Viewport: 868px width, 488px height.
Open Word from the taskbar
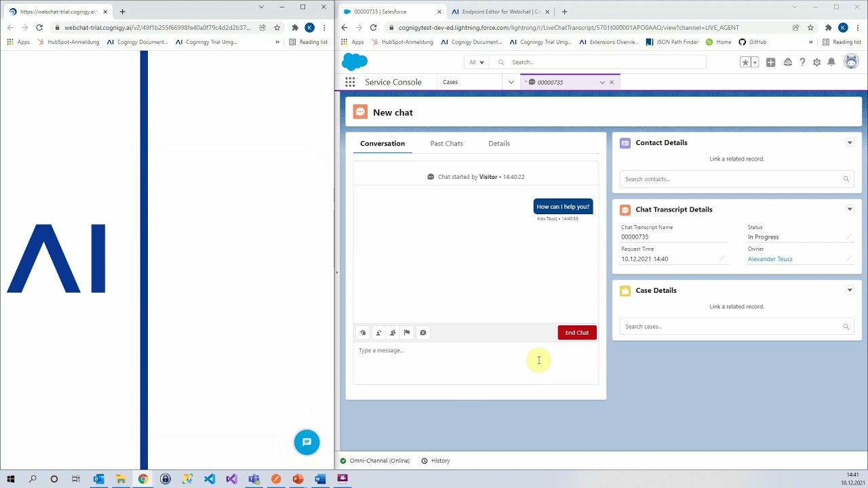320,479
